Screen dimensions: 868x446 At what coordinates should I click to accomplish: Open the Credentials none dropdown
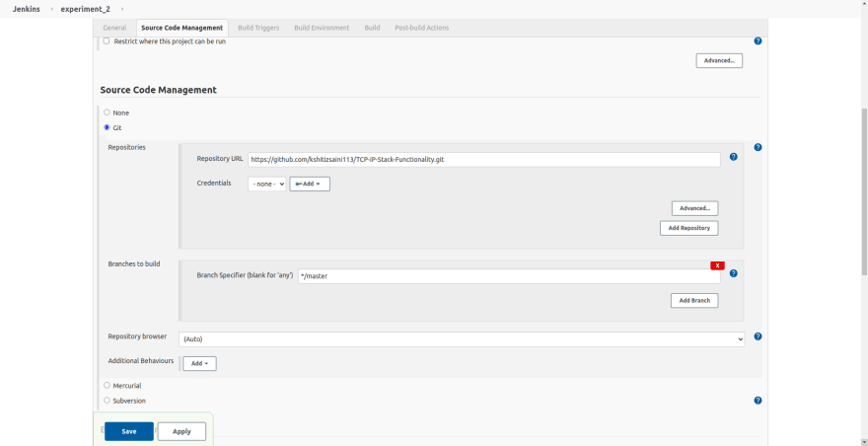[x=267, y=184]
